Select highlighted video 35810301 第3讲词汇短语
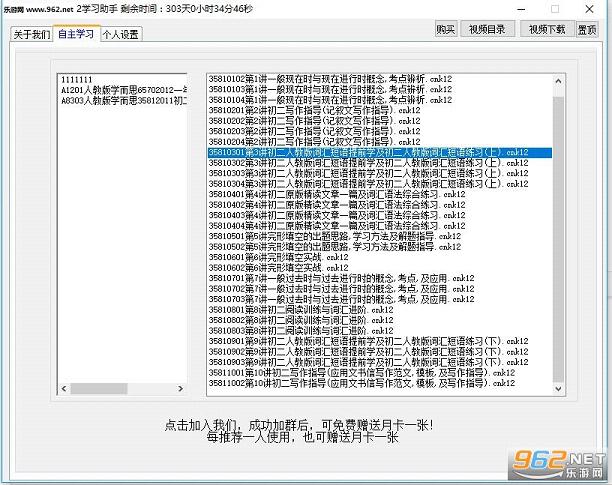 click(380, 153)
